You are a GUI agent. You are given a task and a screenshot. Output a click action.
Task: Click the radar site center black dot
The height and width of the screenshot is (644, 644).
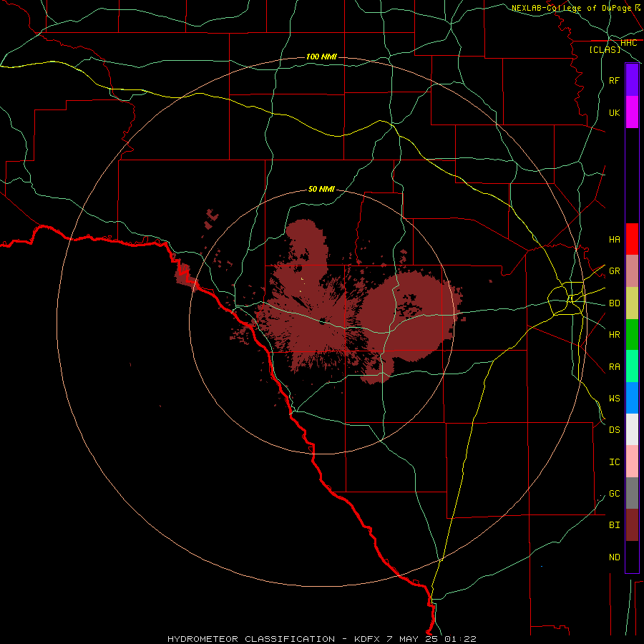click(x=322, y=322)
